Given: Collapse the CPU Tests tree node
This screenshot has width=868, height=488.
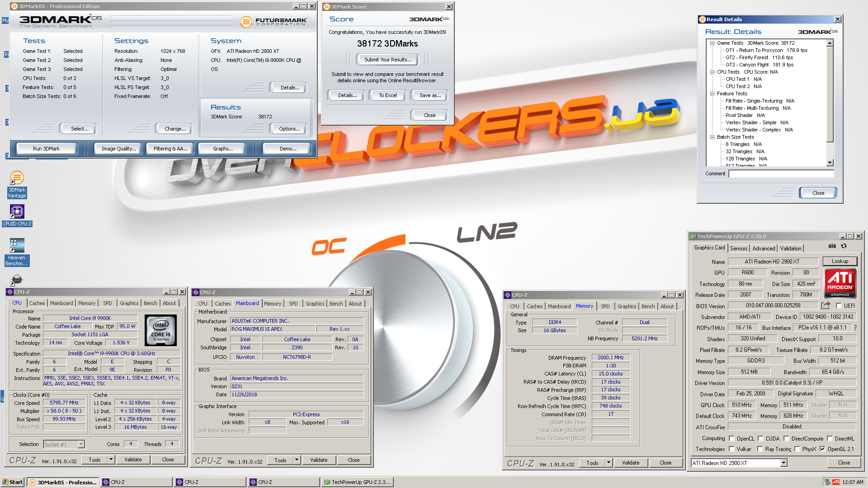Looking at the screenshot, I should click(712, 72).
